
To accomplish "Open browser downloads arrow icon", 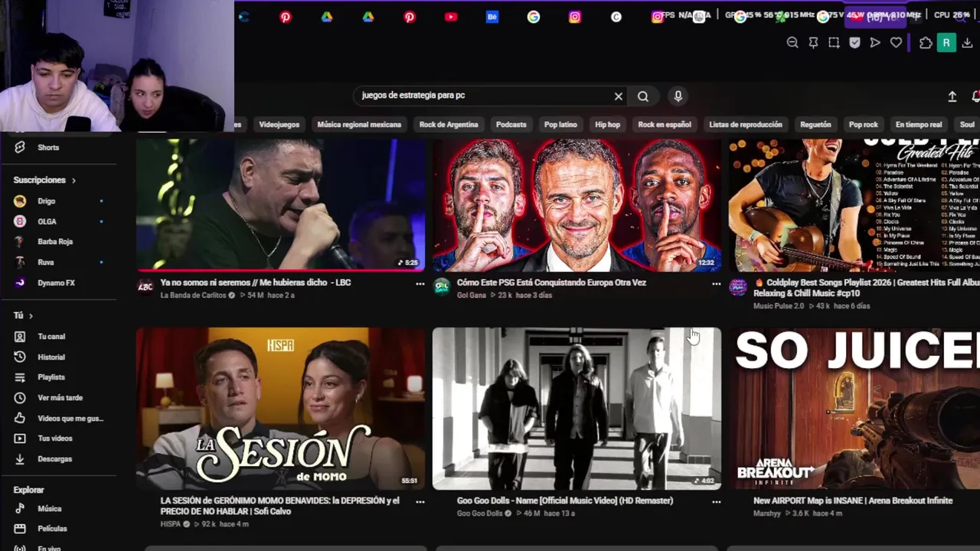I will coord(968,43).
